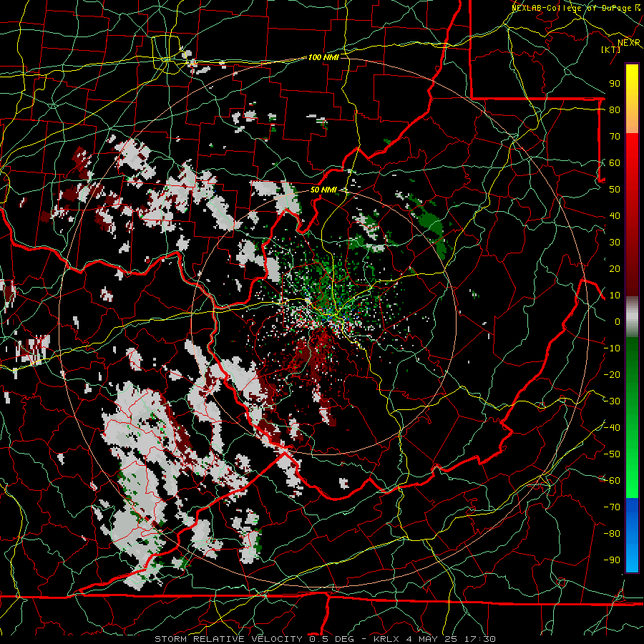Click the 90 value on the velocity scale
Image resolution: width=644 pixels, height=644 pixels.
point(615,84)
